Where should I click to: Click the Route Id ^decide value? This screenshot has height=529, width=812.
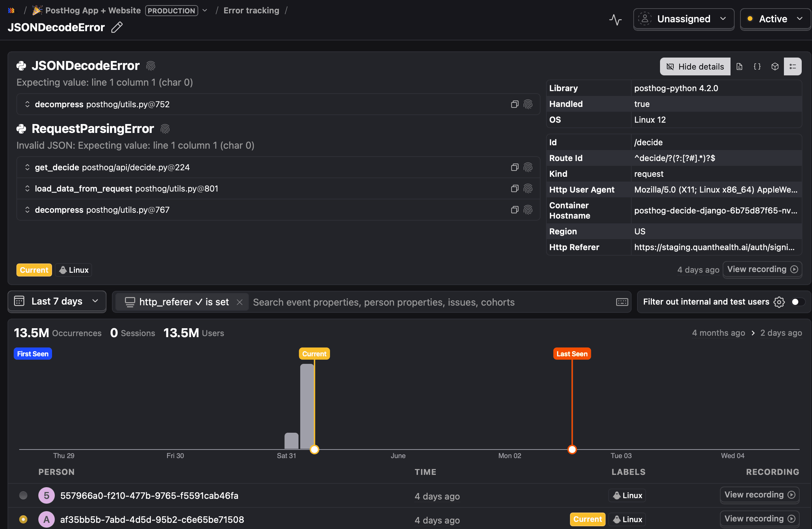(674, 158)
